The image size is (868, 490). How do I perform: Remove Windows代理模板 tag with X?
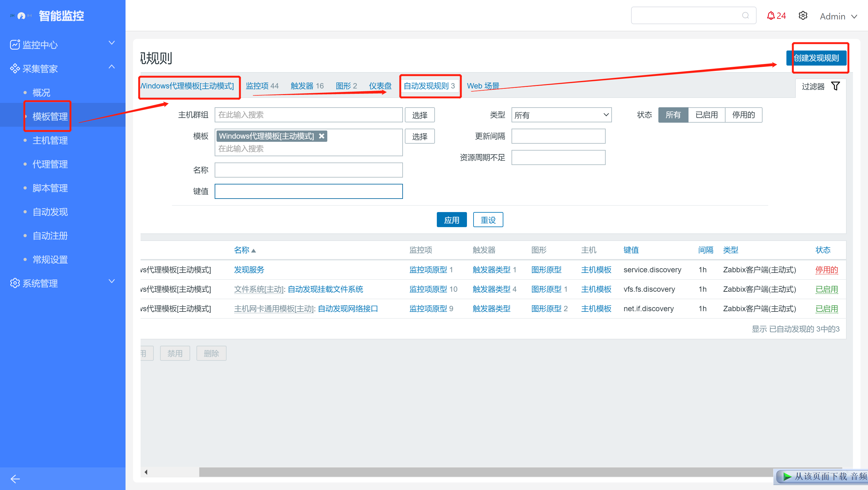point(321,136)
